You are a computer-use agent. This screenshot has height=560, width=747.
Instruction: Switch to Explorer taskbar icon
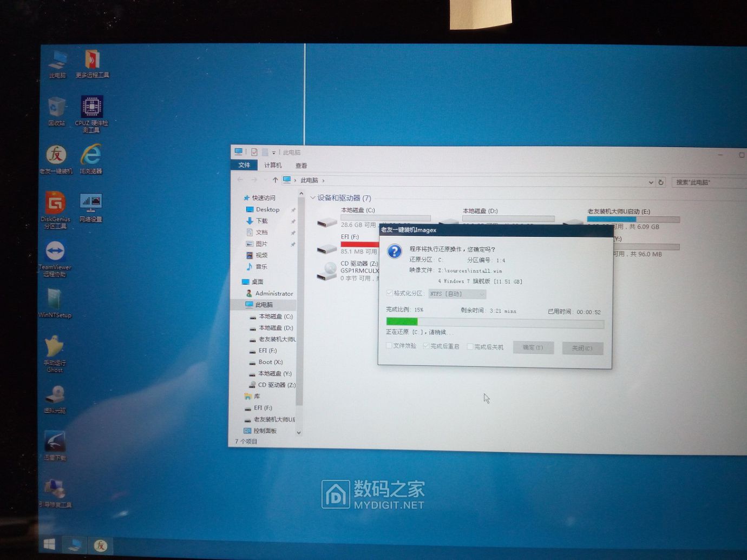coord(74,545)
